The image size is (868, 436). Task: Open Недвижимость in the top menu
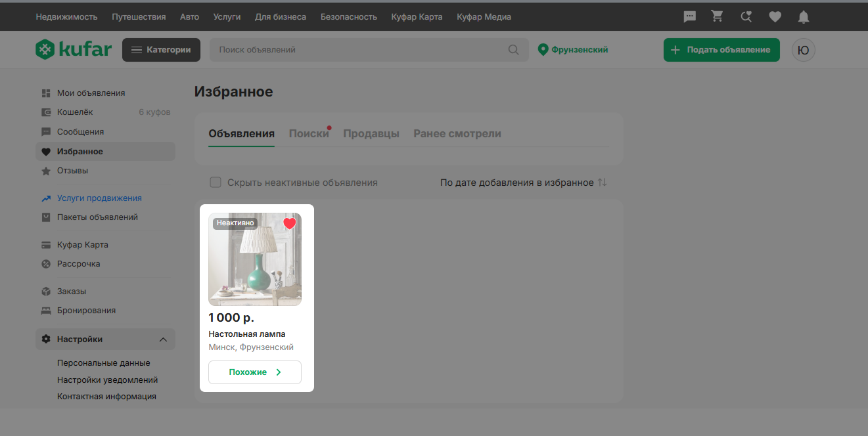click(66, 17)
